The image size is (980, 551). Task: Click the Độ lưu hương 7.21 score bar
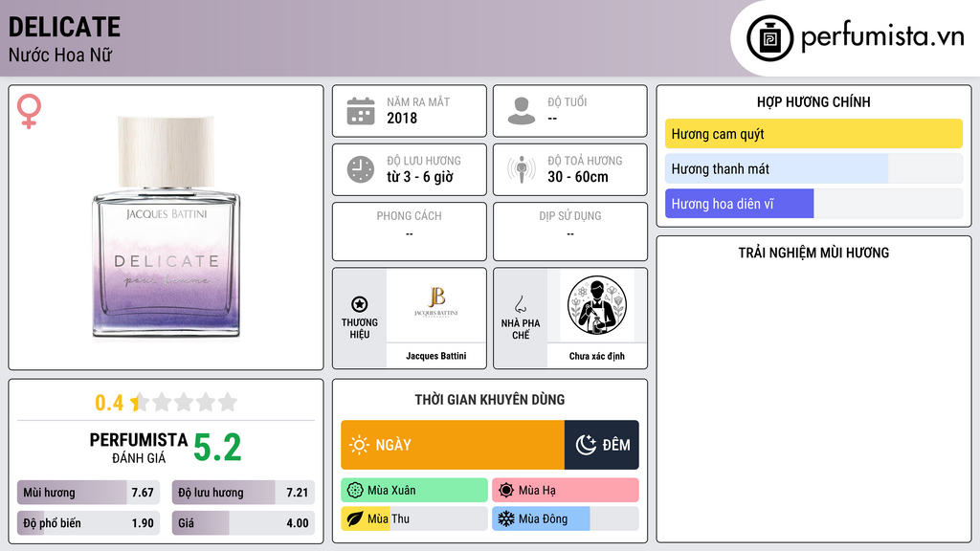point(243,493)
